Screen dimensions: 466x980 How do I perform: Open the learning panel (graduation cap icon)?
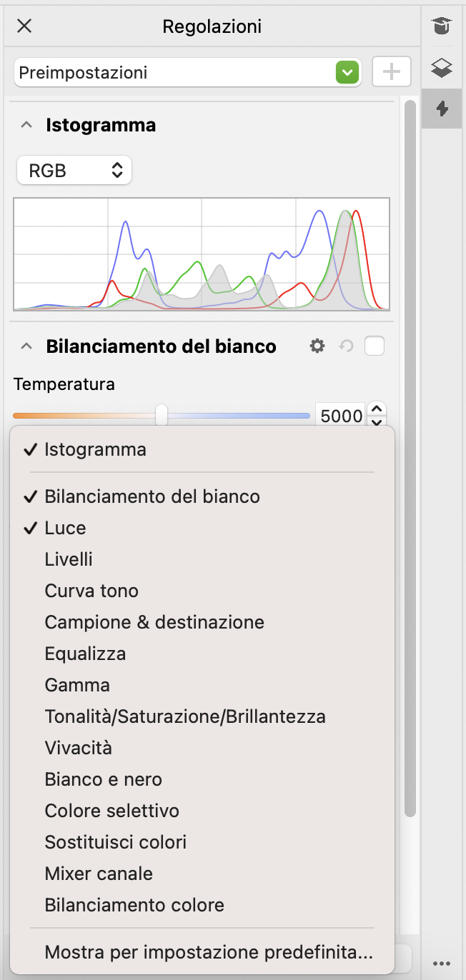coord(442,27)
